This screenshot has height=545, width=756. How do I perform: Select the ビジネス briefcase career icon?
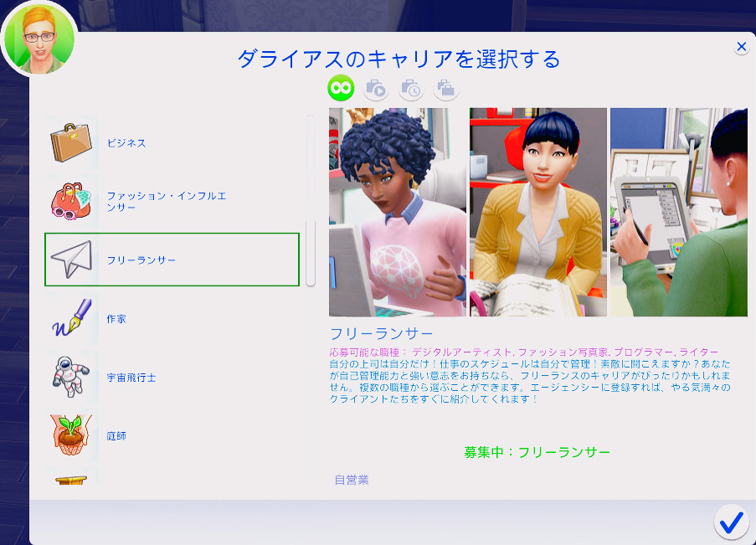pyautogui.click(x=70, y=143)
